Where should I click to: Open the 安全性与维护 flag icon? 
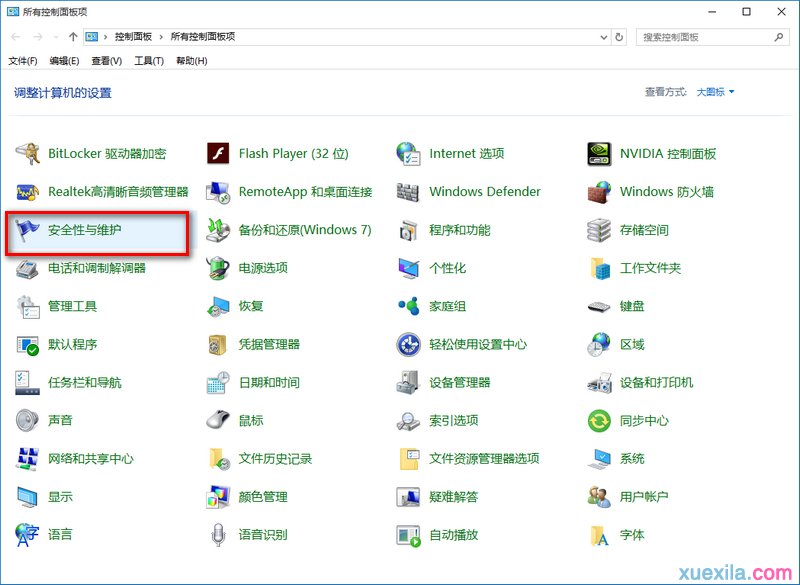pos(28,230)
